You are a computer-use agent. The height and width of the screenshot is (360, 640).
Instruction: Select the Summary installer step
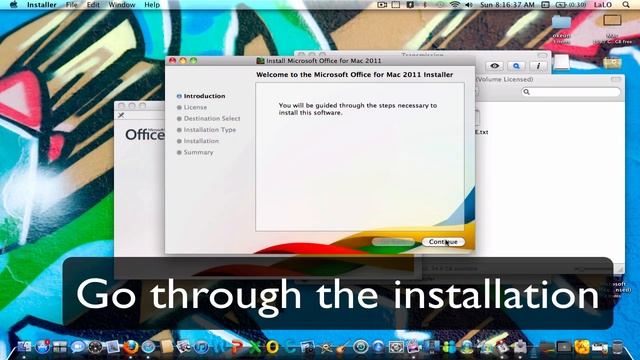coord(195,152)
